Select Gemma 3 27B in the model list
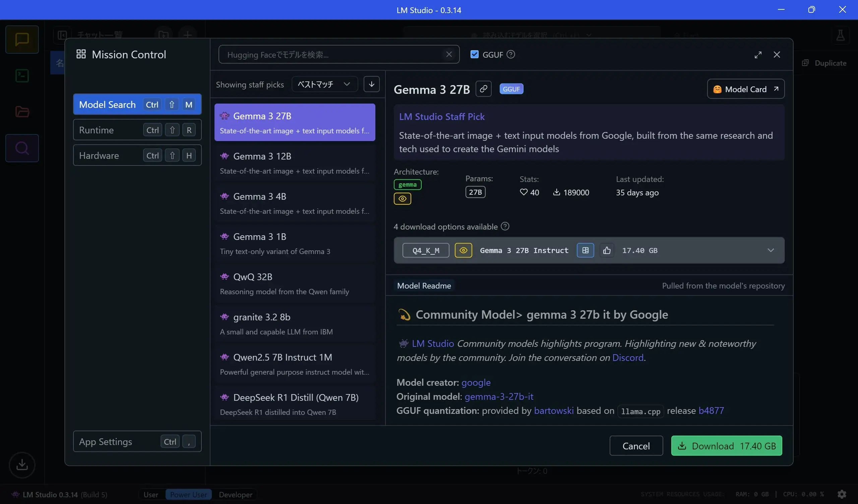Viewport: 858px width, 504px height. tap(295, 122)
